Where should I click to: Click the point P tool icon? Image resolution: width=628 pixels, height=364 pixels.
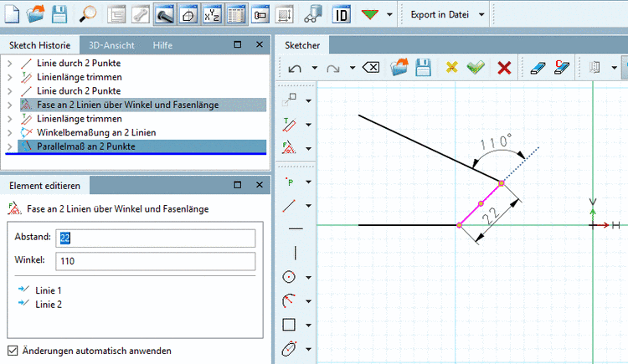(289, 182)
